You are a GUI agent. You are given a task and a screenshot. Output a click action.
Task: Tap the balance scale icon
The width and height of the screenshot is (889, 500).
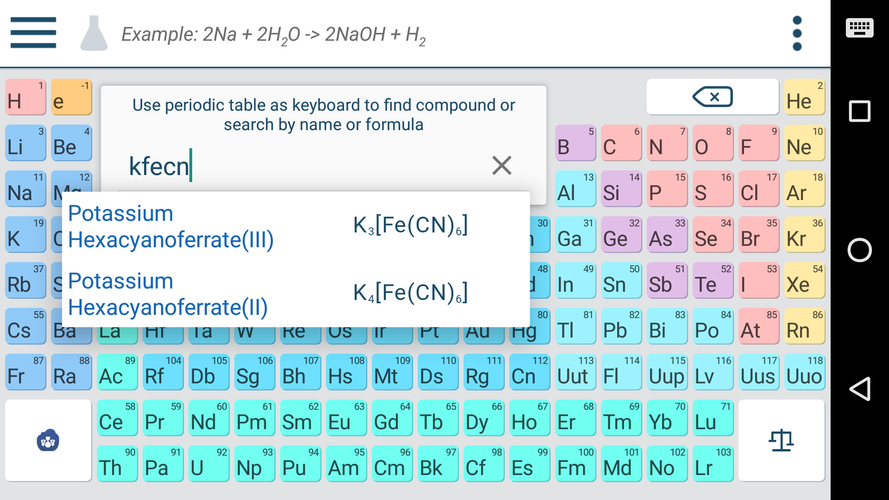[781, 440]
